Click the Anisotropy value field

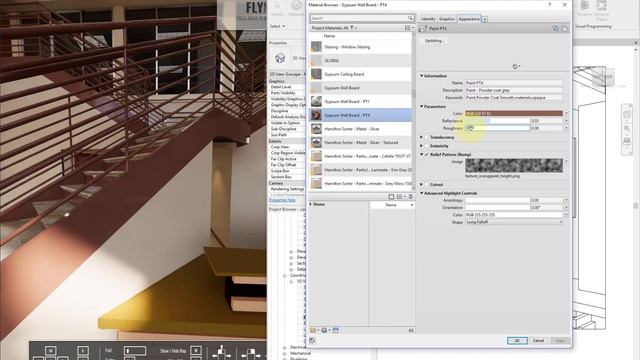(546, 200)
